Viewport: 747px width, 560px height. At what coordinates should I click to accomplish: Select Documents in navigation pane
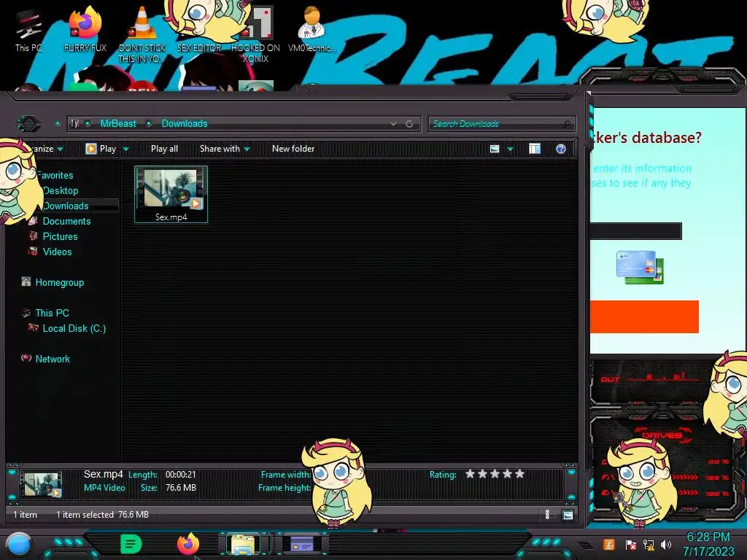[x=66, y=221]
